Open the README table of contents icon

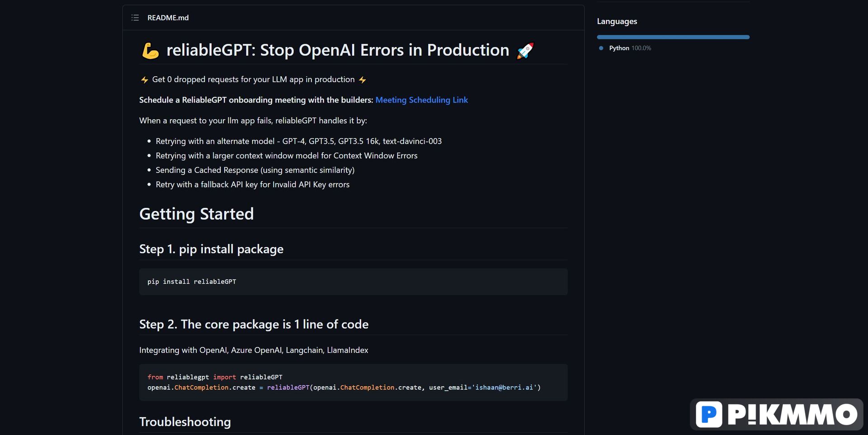click(135, 18)
